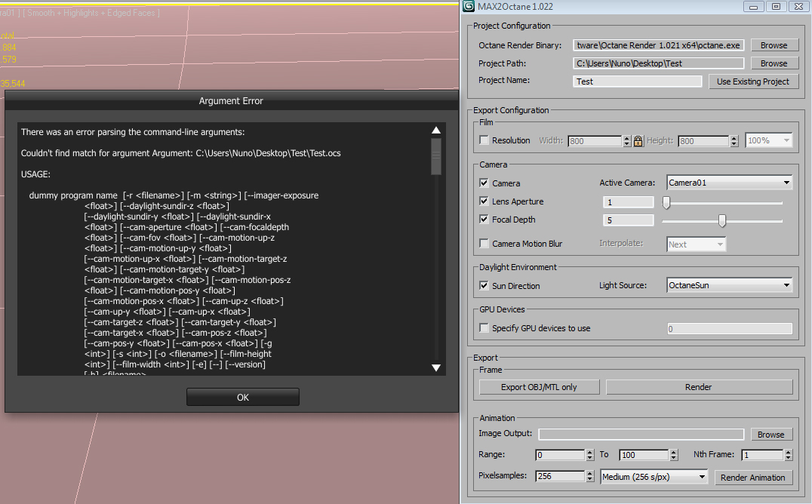Click the Range start value field
This screenshot has height=504, width=812.
click(x=561, y=455)
